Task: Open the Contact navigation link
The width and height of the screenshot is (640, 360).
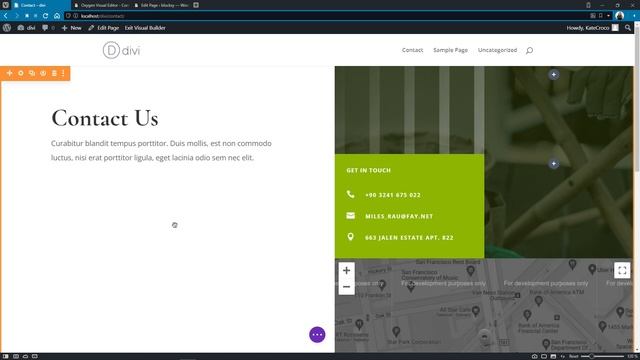Action: (412, 50)
